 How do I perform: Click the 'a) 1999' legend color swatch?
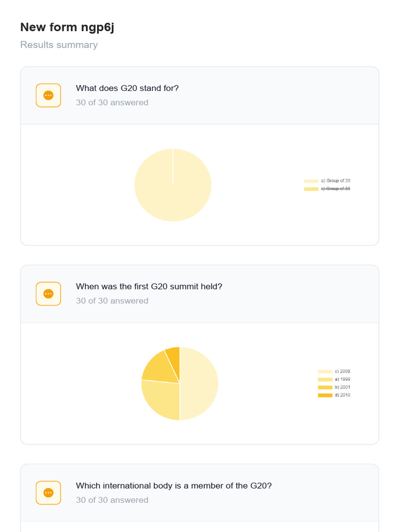(x=325, y=379)
